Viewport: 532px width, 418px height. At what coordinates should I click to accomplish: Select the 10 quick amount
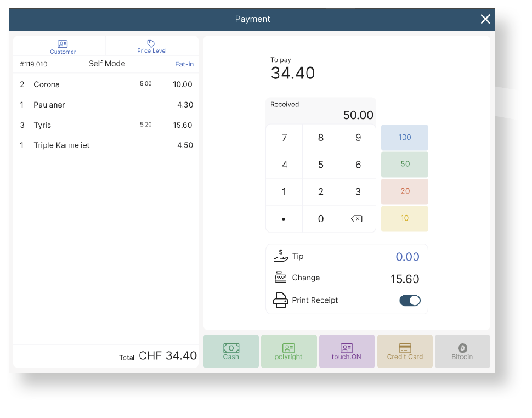coord(404,218)
